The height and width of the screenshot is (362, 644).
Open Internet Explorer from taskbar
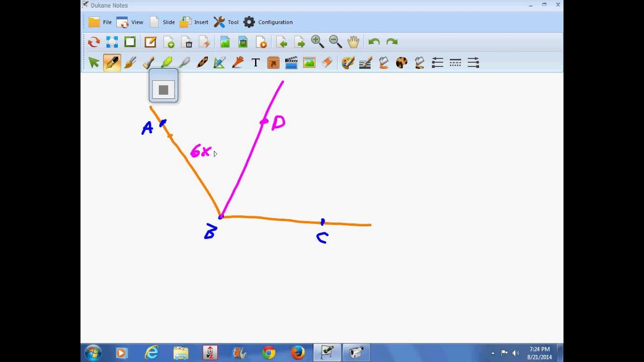[151, 353]
